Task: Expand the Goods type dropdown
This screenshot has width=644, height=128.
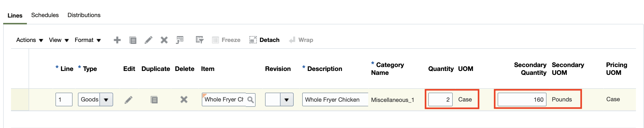Action: (106, 100)
